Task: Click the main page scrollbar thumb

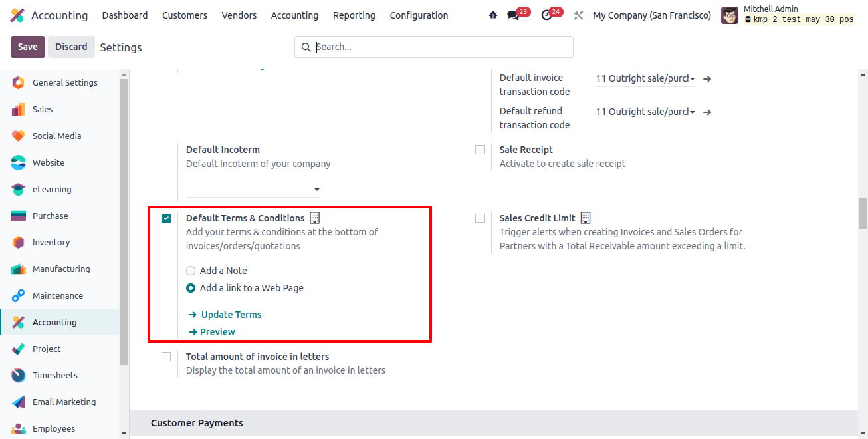Action: pyautogui.click(x=863, y=214)
